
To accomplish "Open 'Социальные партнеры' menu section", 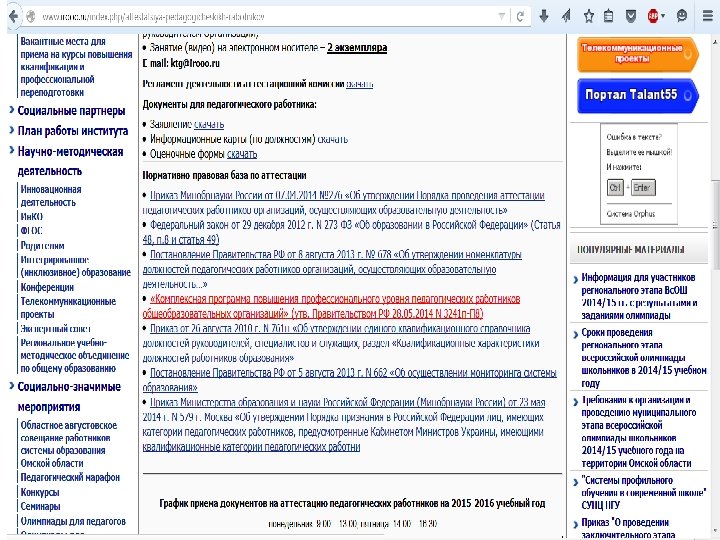I will point(71,111).
